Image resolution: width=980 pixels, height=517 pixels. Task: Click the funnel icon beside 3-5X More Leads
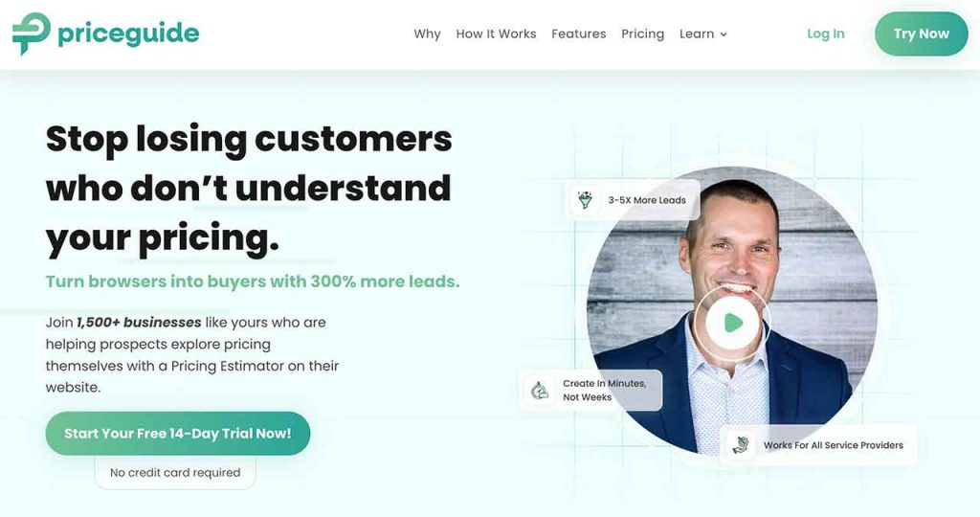585,200
